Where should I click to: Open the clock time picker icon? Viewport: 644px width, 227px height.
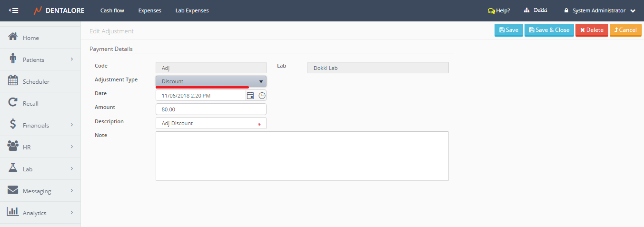click(262, 96)
